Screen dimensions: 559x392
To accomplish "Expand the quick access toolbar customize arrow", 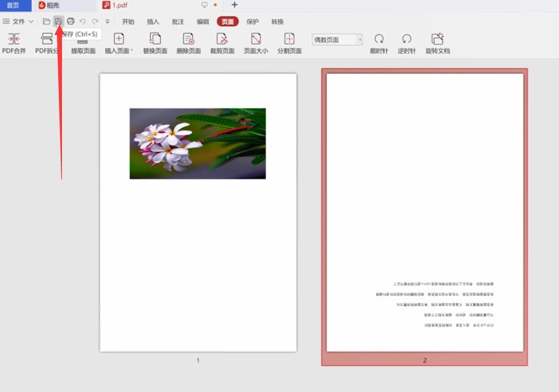I will (x=107, y=21).
